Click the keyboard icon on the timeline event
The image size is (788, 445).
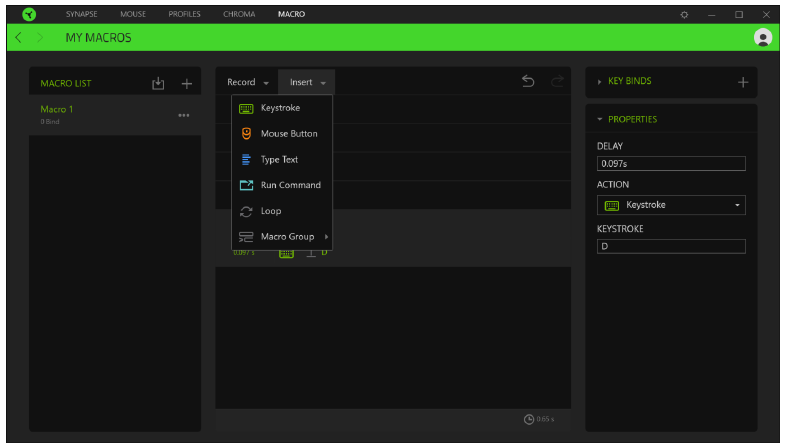click(x=286, y=253)
